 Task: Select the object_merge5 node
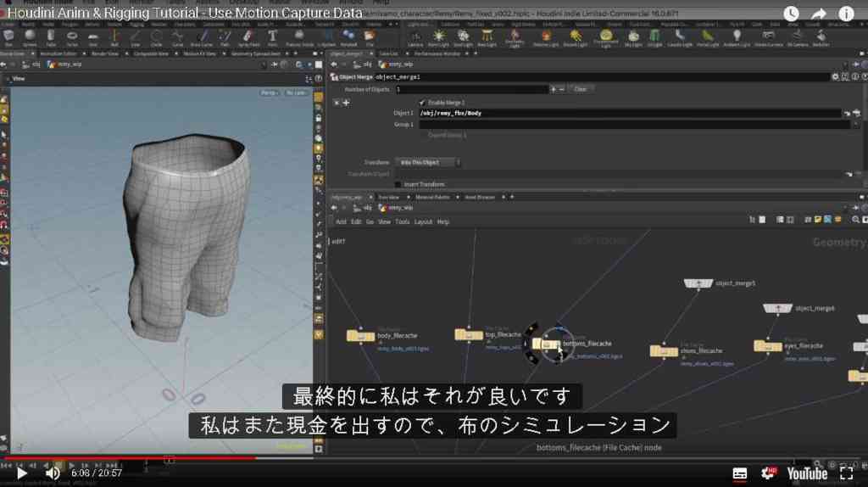click(x=698, y=283)
